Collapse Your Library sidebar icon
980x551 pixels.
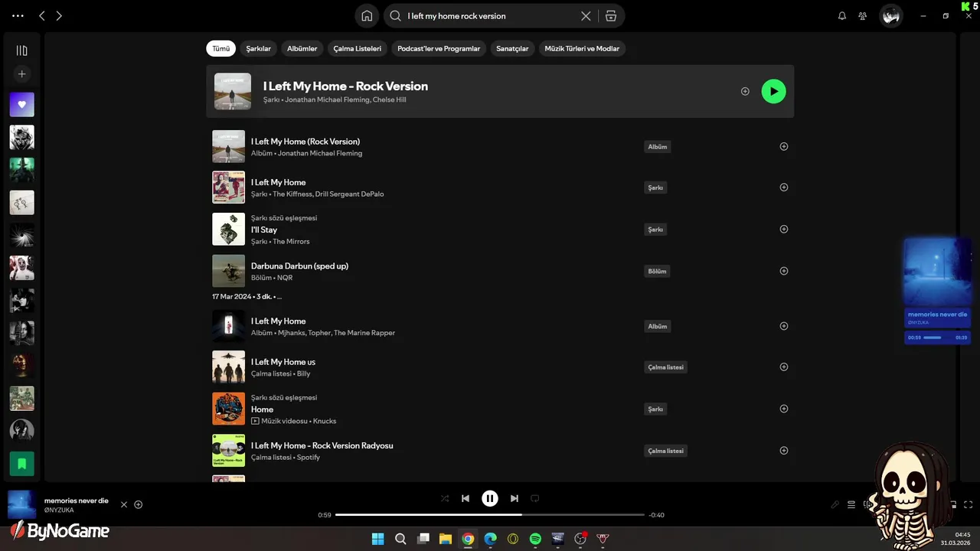coord(21,51)
